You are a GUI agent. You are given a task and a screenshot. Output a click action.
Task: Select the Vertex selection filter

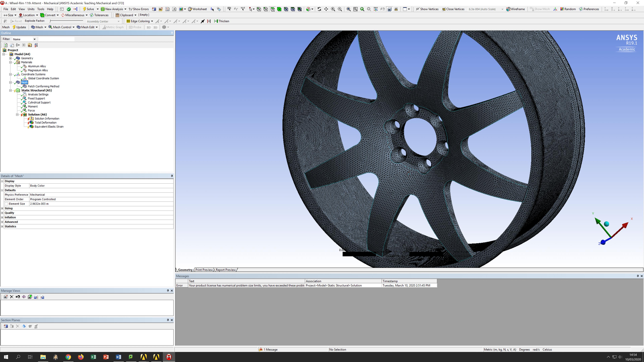tap(259, 9)
